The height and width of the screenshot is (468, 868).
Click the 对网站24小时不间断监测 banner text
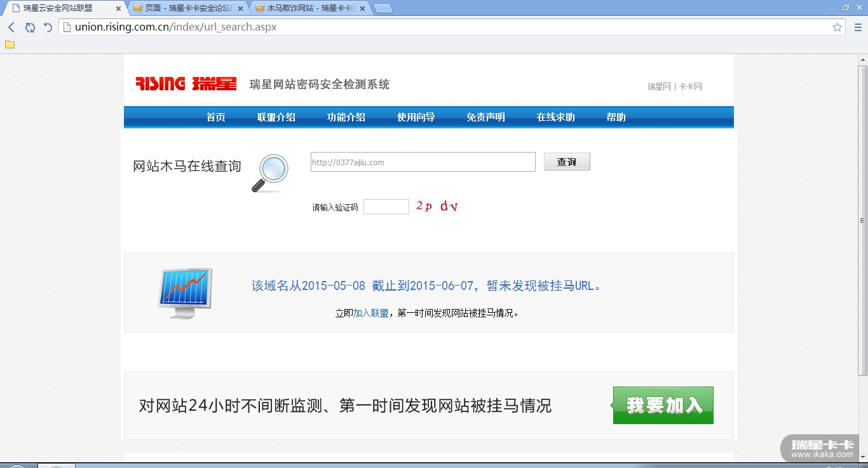(345, 406)
